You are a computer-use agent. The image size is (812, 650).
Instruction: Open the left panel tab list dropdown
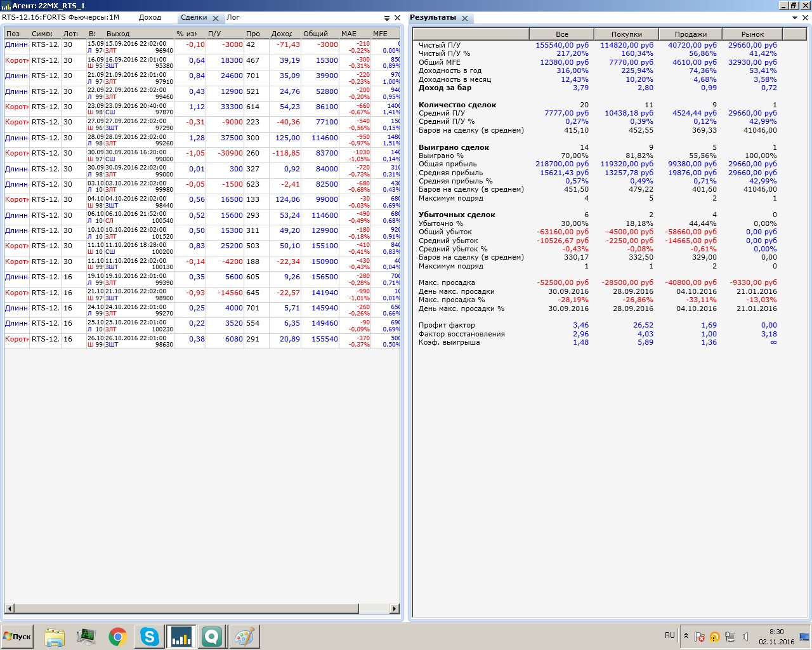[387, 18]
